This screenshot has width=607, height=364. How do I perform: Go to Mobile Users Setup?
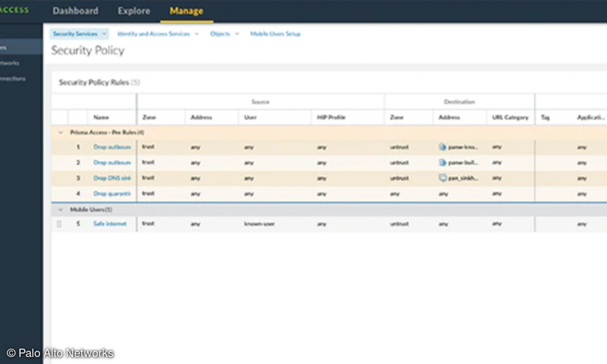coord(275,34)
